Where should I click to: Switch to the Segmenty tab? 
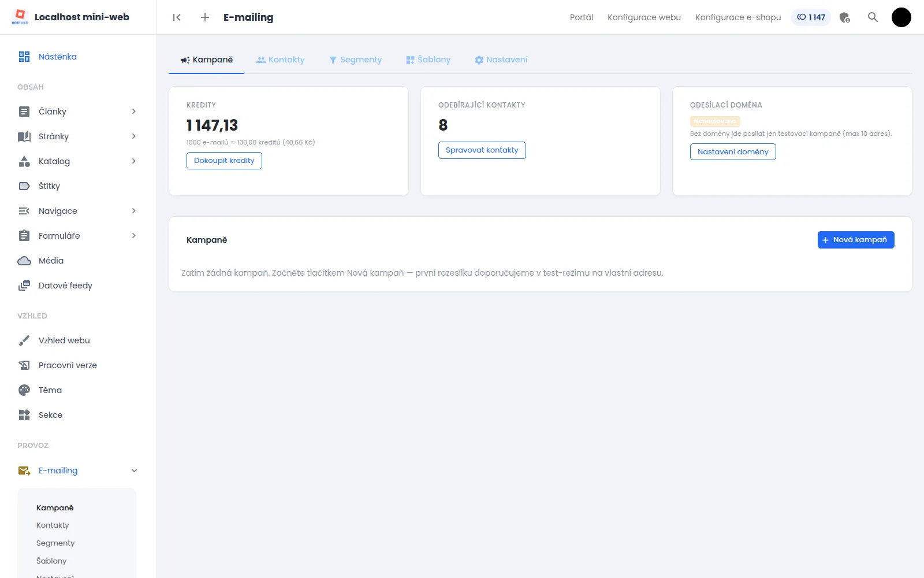pyautogui.click(x=356, y=60)
